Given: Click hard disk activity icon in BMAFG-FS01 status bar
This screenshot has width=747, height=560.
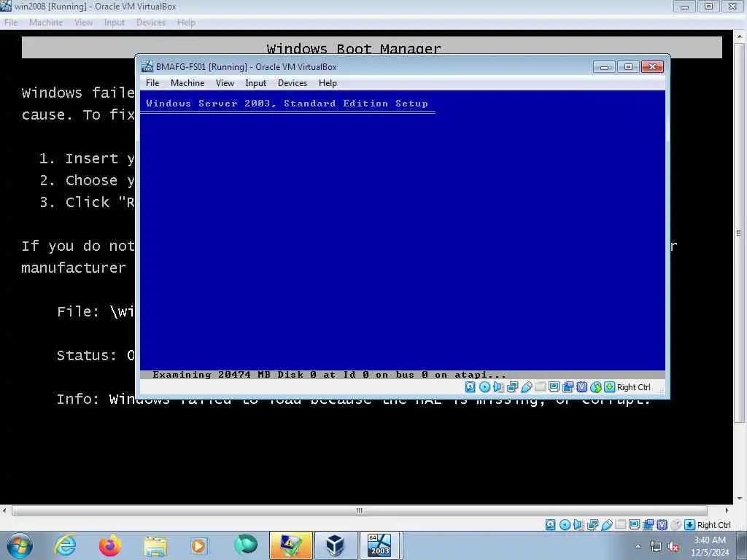Looking at the screenshot, I should point(471,387).
